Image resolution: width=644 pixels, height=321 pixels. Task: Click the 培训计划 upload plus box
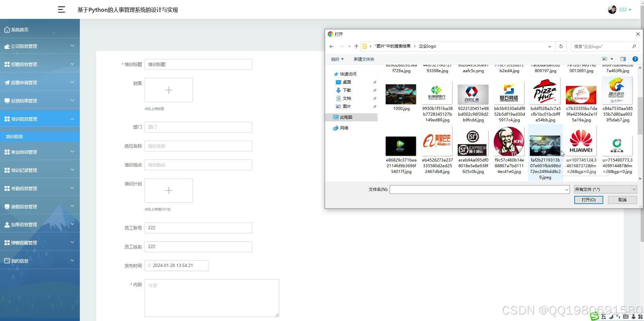coord(169,191)
